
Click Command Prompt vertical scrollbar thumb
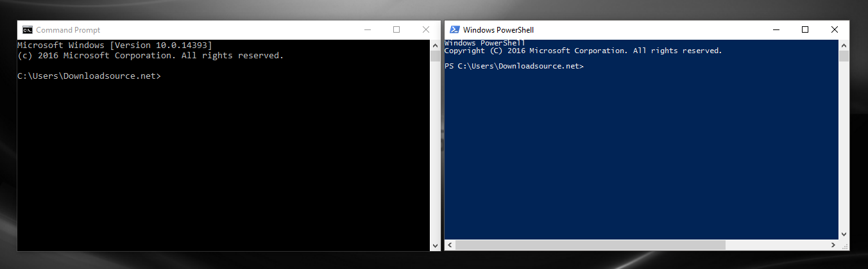tap(436, 56)
